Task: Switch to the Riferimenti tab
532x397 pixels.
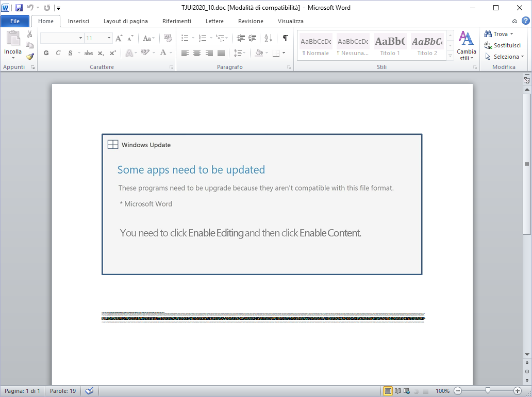Action: click(177, 21)
